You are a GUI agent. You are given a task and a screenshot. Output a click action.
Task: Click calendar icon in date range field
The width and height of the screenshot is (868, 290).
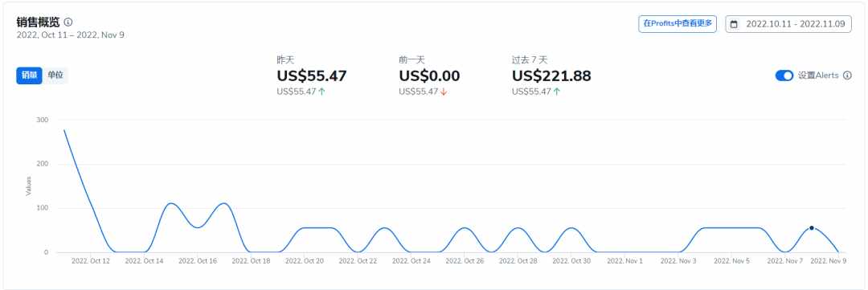(734, 24)
